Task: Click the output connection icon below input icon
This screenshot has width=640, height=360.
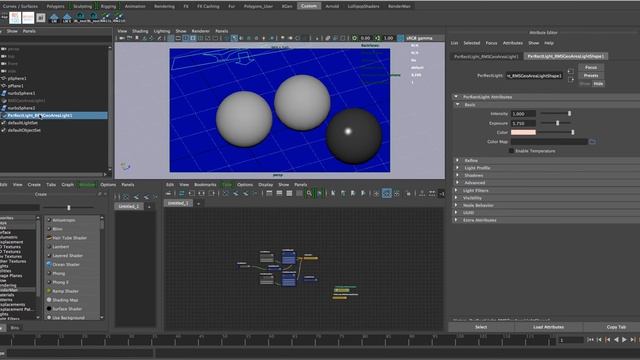Action: [571, 80]
